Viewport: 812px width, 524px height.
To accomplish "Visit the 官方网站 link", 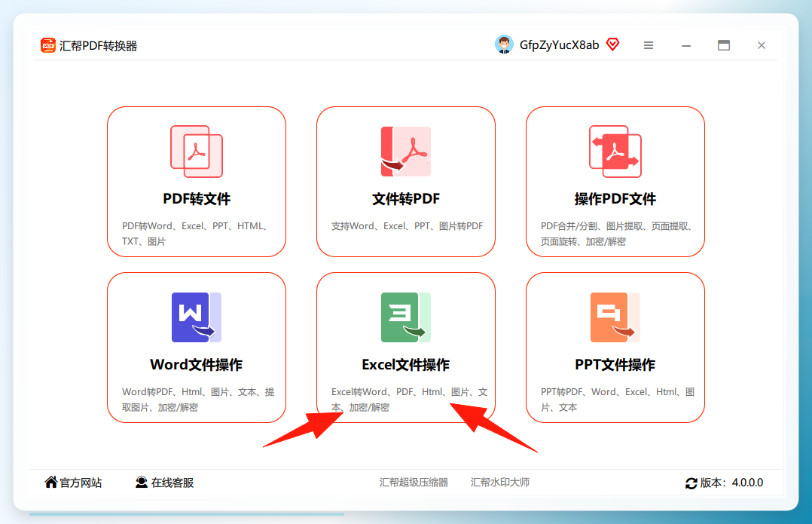I will pyautogui.click(x=81, y=483).
